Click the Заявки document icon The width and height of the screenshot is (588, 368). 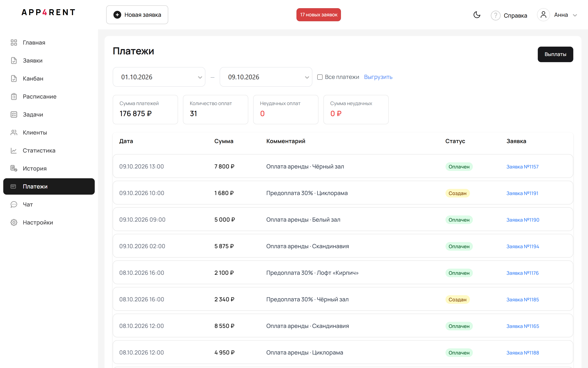(14, 61)
